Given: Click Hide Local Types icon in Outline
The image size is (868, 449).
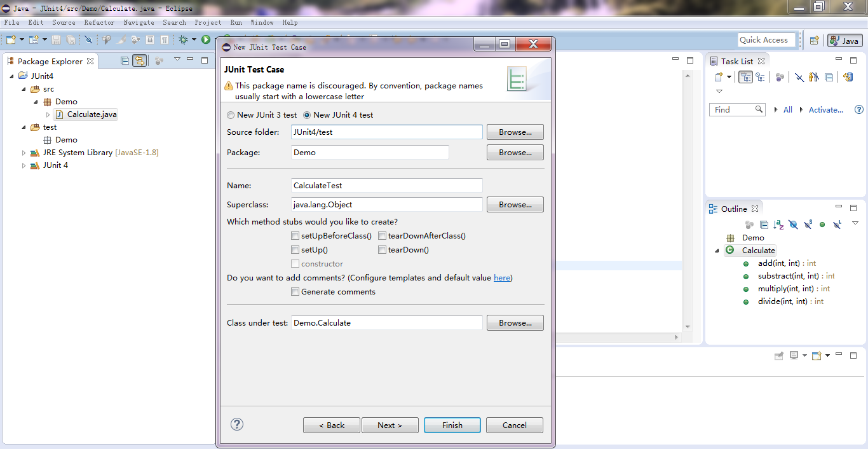Looking at the screenshot, I should click(837, 224).
